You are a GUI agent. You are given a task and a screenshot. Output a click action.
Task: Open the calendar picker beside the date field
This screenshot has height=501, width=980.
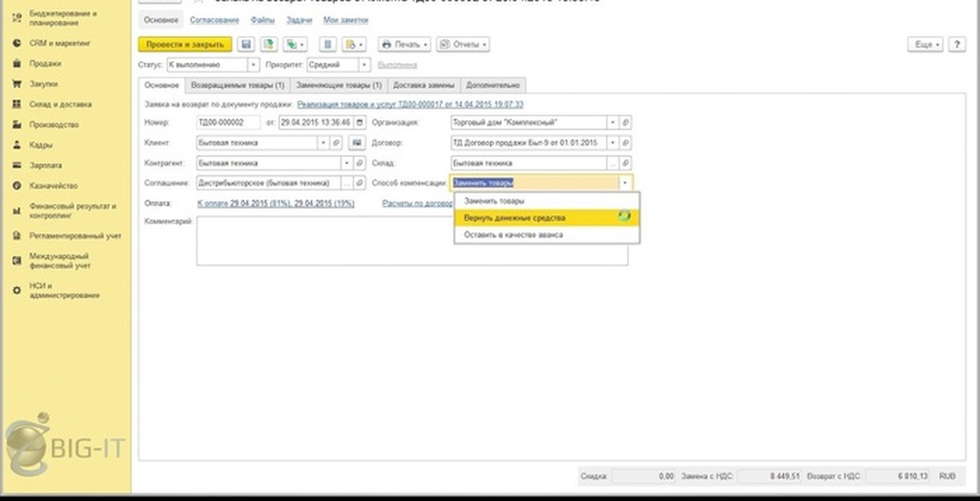(x=359, y=123)
